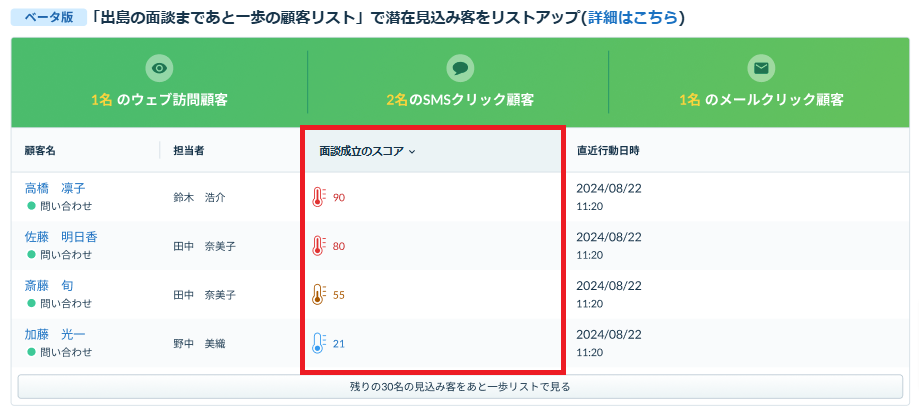Click assignee 田中 奈美子 in 斎藤 旬 row

(x=205, y=295)
